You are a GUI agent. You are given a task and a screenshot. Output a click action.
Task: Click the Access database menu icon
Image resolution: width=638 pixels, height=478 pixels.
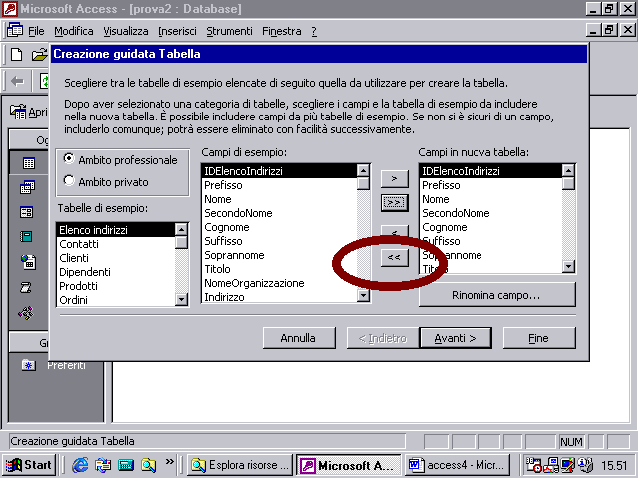point(15,31)
